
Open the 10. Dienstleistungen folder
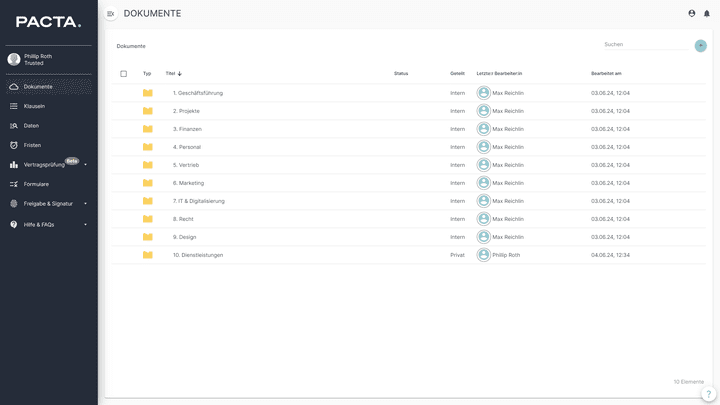pyautogui.click(x=198, y=255)
